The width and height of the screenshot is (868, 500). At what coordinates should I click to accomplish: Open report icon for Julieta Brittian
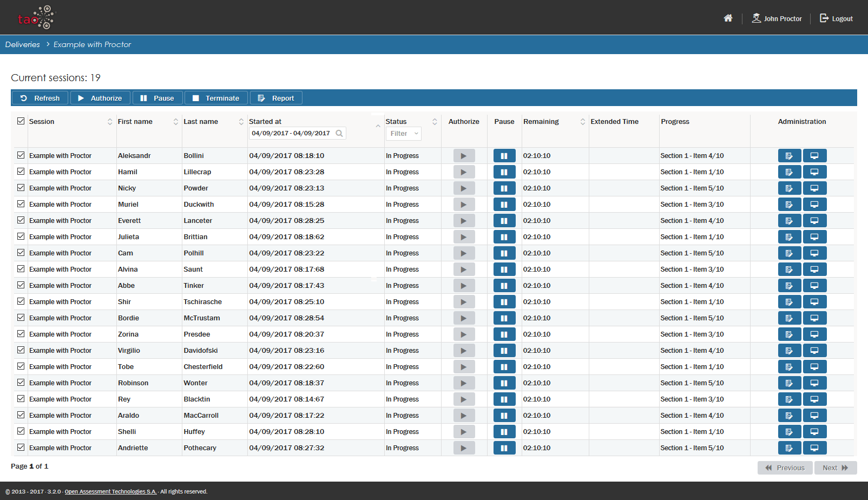click(x=790, y=237)
